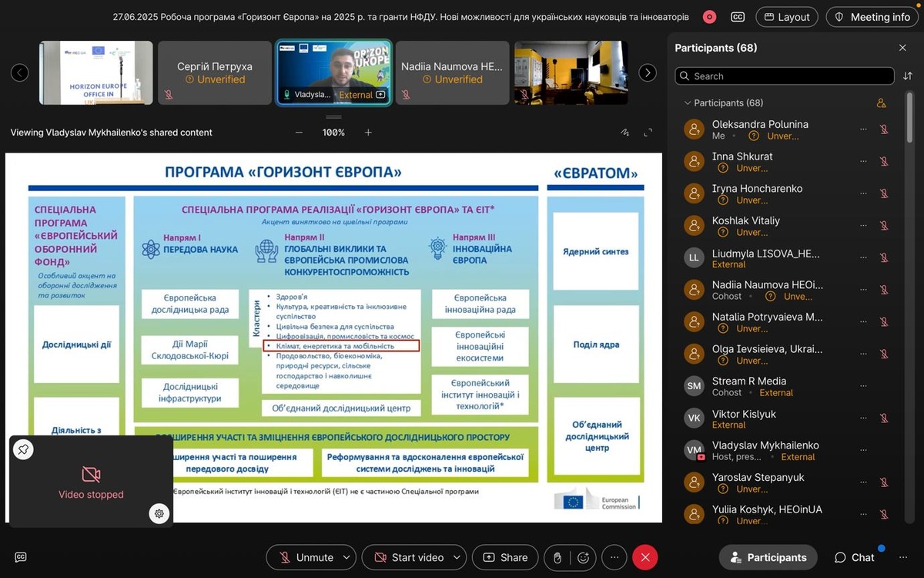Screen dimensions: 924x578
Task: Click the Share button
Action: [505, 557]
